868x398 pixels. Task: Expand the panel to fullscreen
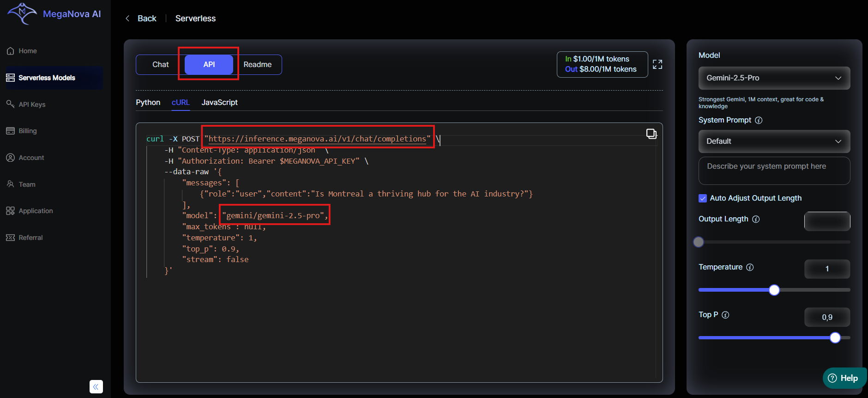(x=657, y=64)
